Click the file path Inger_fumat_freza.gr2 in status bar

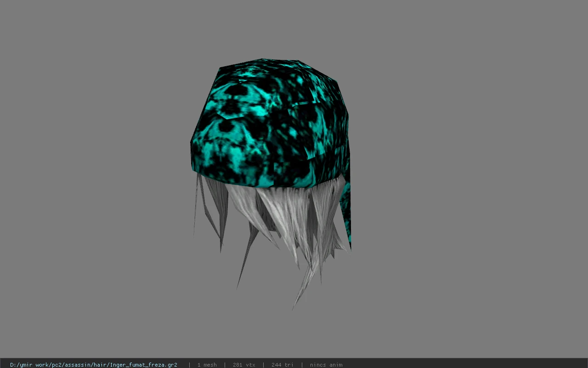click(94, 365)
